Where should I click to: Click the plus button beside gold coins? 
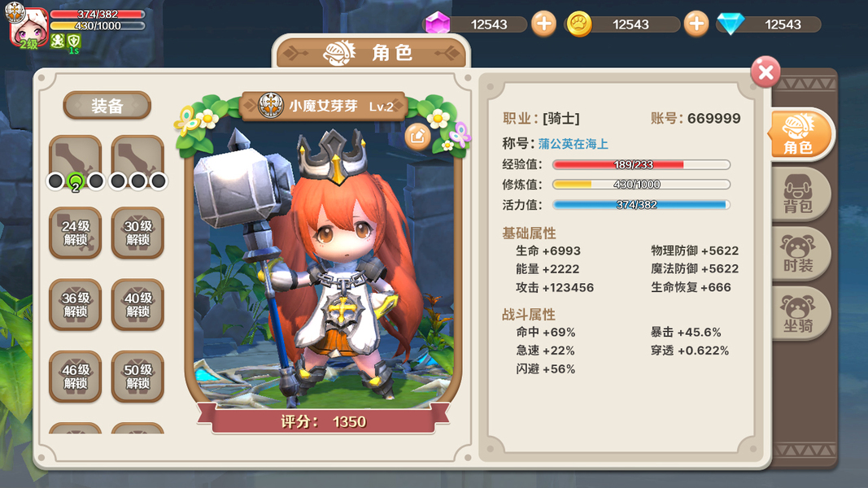coord(696,24)
